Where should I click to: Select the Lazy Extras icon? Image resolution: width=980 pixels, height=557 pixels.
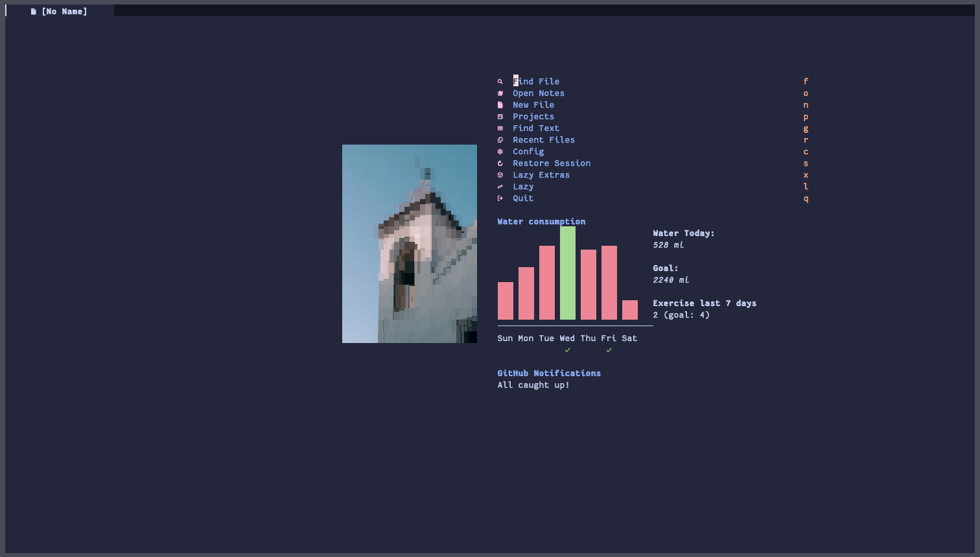[500, 174]
